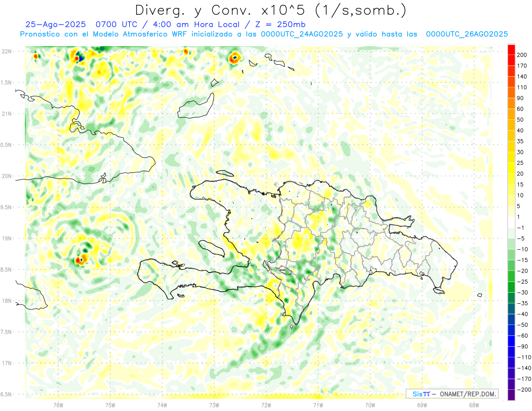Click the "-20" color scale value
Image resolution: width=532 pixels, height=411 pixels.
click(x=523, y=271)
